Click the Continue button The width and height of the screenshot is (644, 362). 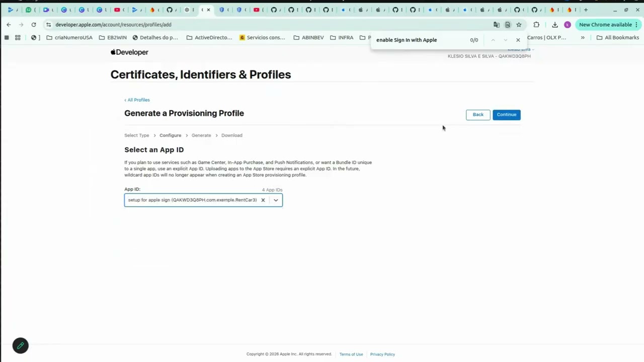tap(507, 115)
